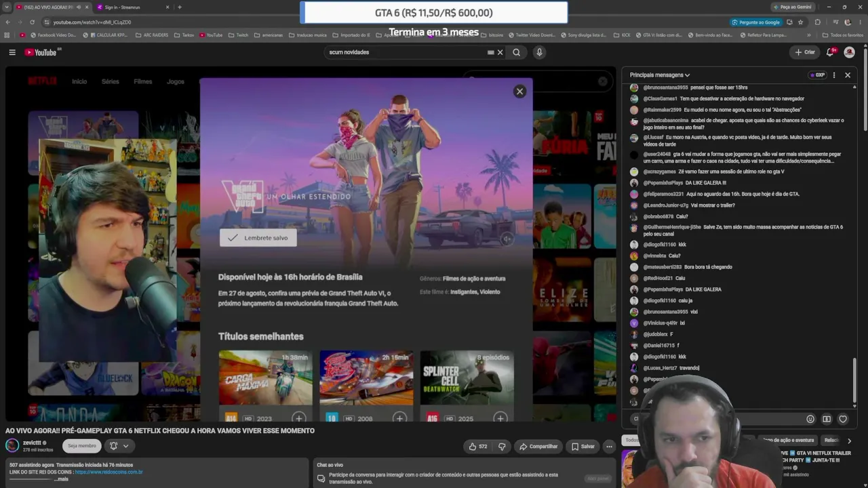This screenshot has height=488, width=868.
Task: Save the video with Salvar
Action: (x=583, y=446)
